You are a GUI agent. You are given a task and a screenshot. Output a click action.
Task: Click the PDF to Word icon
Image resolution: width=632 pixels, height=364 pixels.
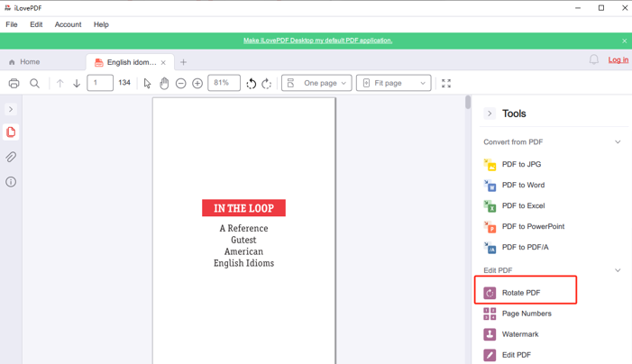click(x=490, y=186)
